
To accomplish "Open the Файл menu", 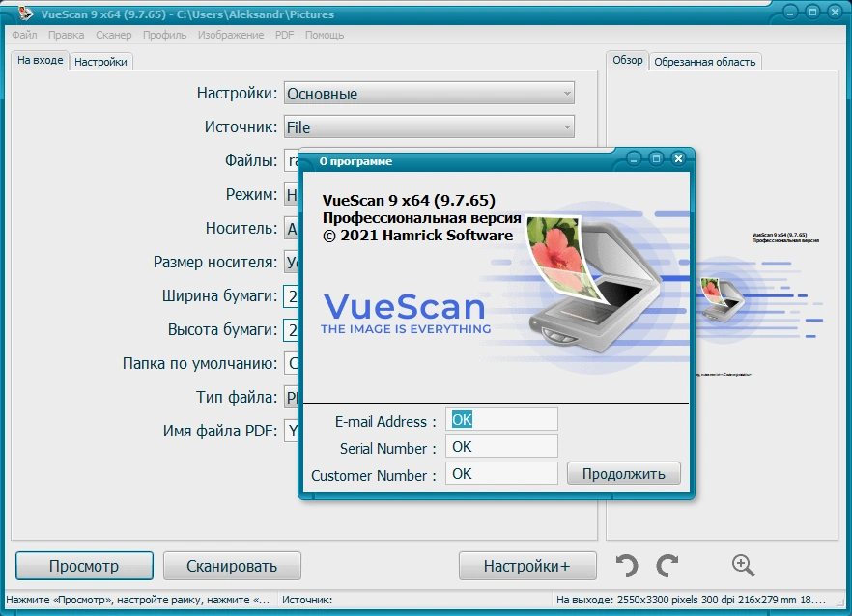I will pos(24,35).
